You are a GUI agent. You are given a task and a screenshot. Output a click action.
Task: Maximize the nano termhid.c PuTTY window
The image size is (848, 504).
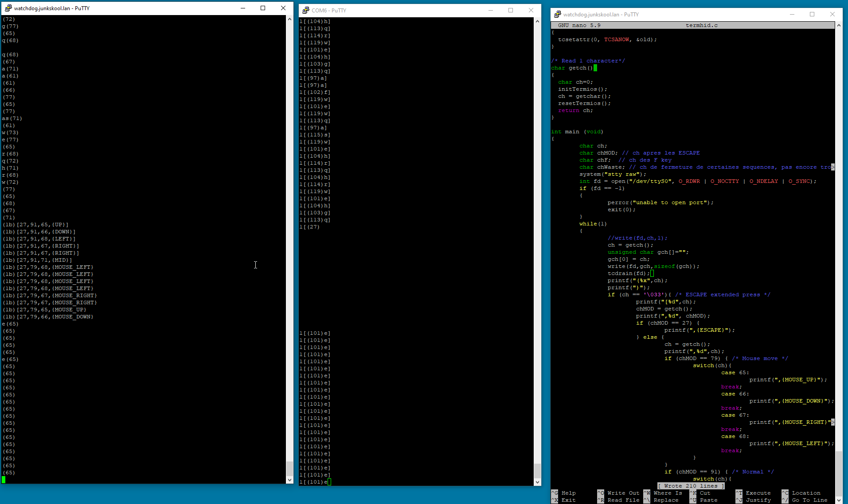(x=812, y=14)
